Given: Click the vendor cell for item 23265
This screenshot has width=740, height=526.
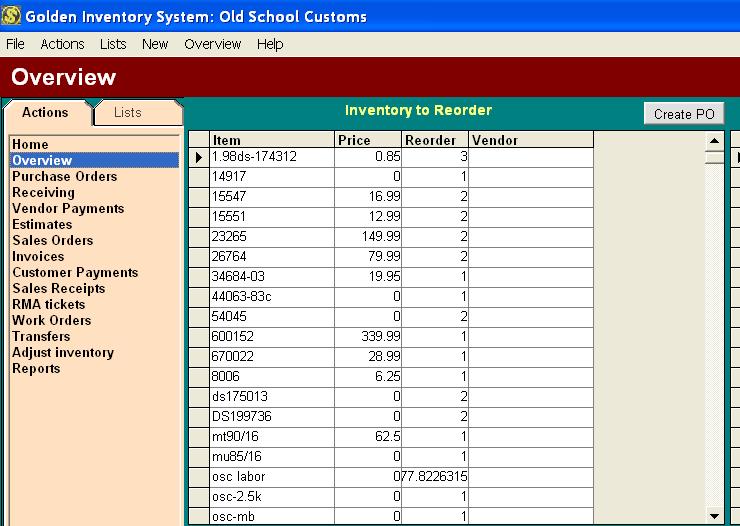Looking at the screenshot, I should tap(531, 237).
